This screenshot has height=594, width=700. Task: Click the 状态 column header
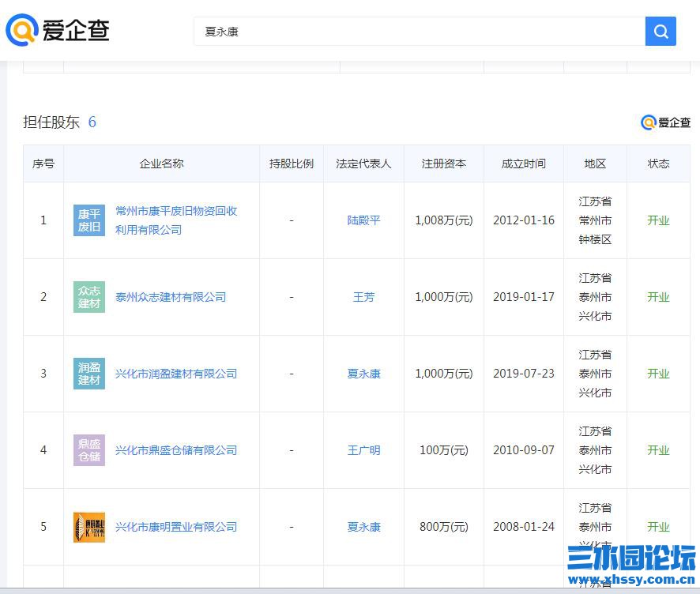(658, 164)
